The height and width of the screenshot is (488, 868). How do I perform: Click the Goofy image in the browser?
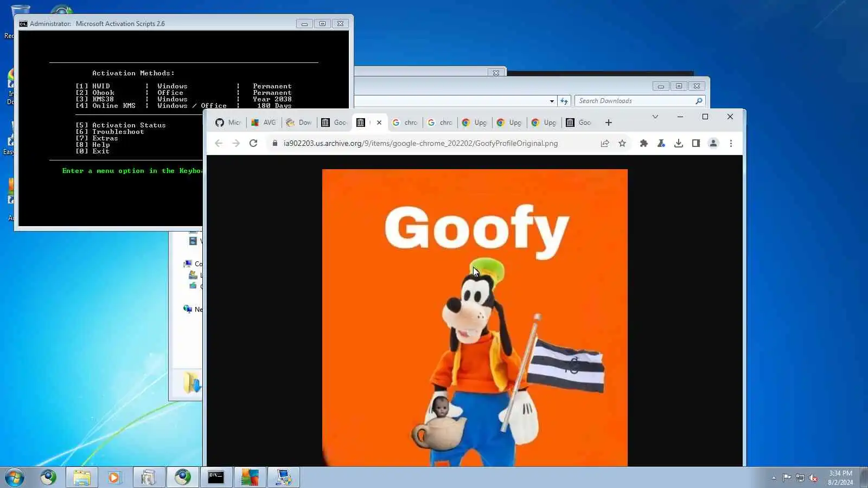point(475,318)
